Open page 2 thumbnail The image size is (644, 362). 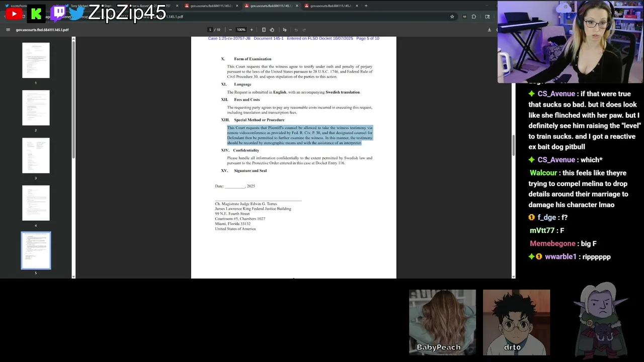(x=36, y=108)
